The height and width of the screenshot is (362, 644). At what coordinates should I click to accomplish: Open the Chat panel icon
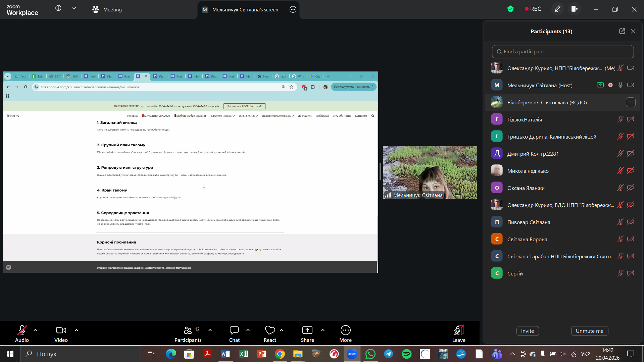234,330
